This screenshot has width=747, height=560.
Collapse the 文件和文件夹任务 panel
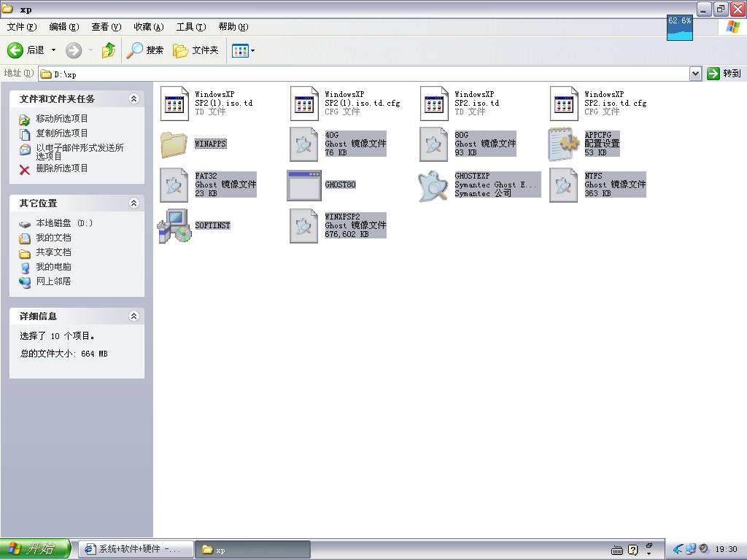click(134, 98)
